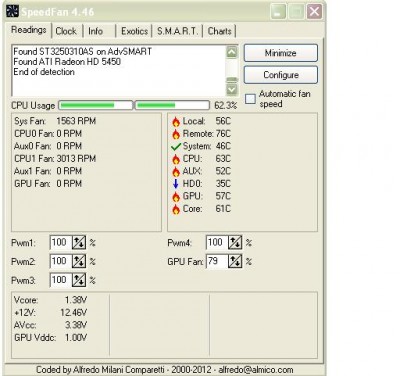This screenshot has width=400, height=376.
Task: Open the S.M.A.R.T. tab
Action: (x=177, y=31)
